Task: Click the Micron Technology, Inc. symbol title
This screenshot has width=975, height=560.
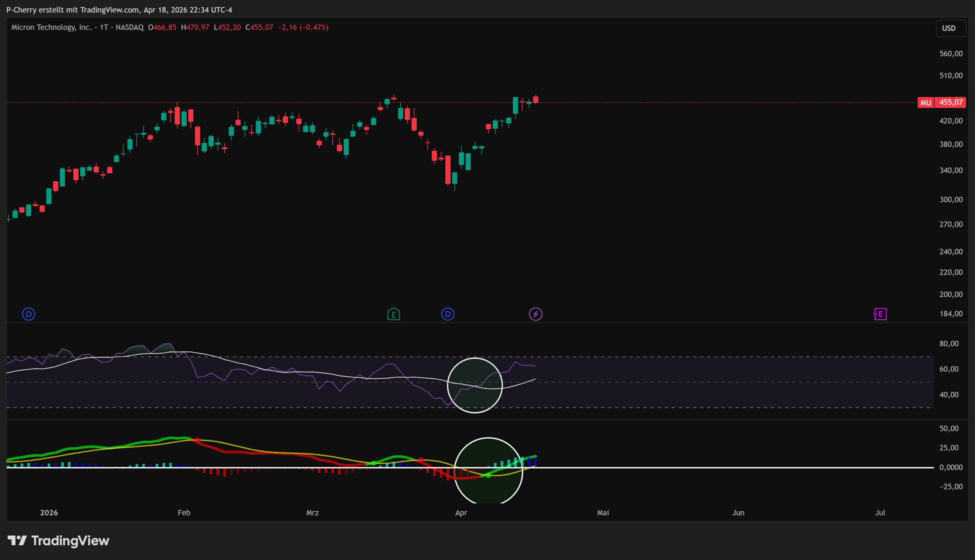Action: tap(51, 27)
